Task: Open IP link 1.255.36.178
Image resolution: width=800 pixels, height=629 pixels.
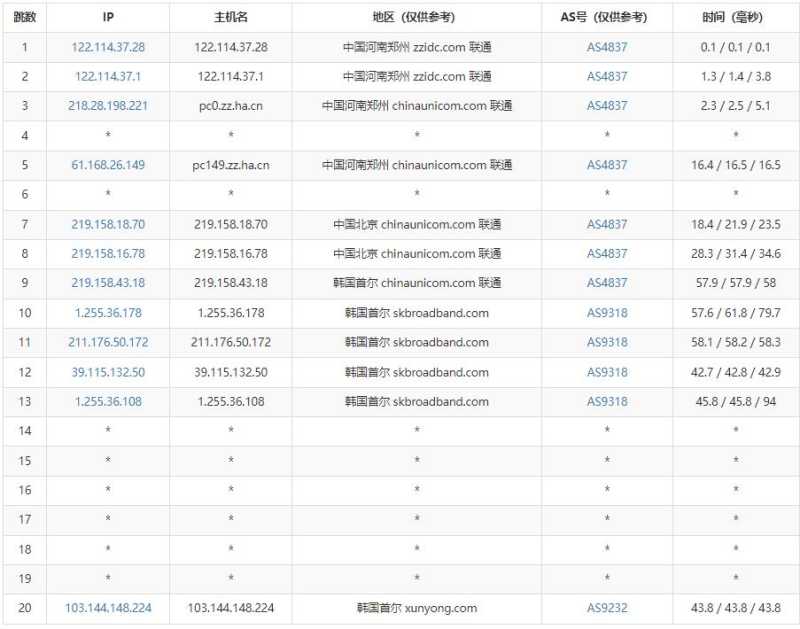Action: coord(108,313)
